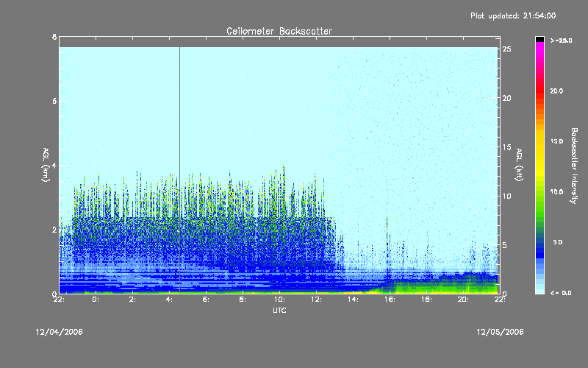Click the vertical gray time marker line
This screenshot has height=368, width=588.
tap(179, 170)
